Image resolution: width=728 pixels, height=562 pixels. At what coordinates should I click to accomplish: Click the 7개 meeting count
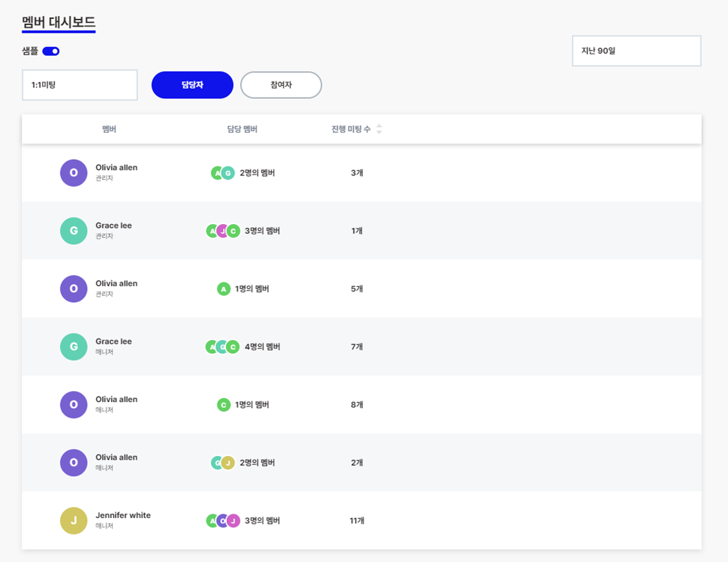pos(356,347)
